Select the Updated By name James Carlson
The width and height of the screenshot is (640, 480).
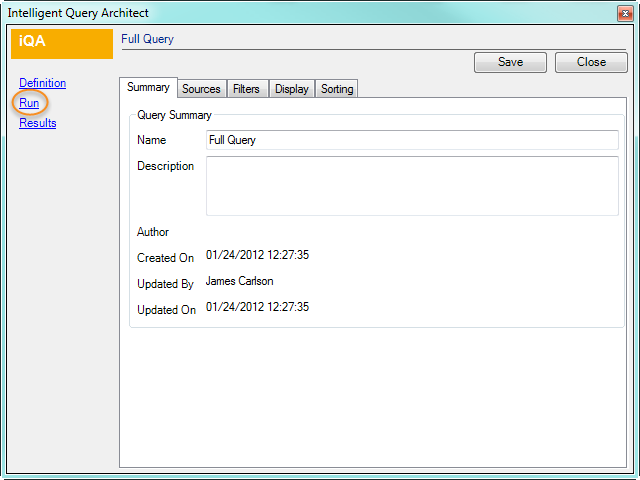(x=239, y=281)
